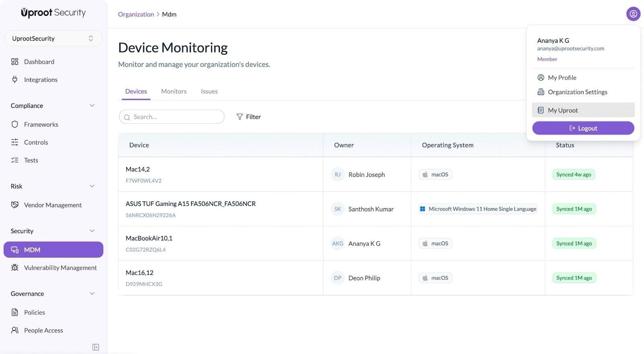This screenshot has height=354, width=644.
Task: Open the MacBookAir10,1 device row
Action: tap(149, 238)
